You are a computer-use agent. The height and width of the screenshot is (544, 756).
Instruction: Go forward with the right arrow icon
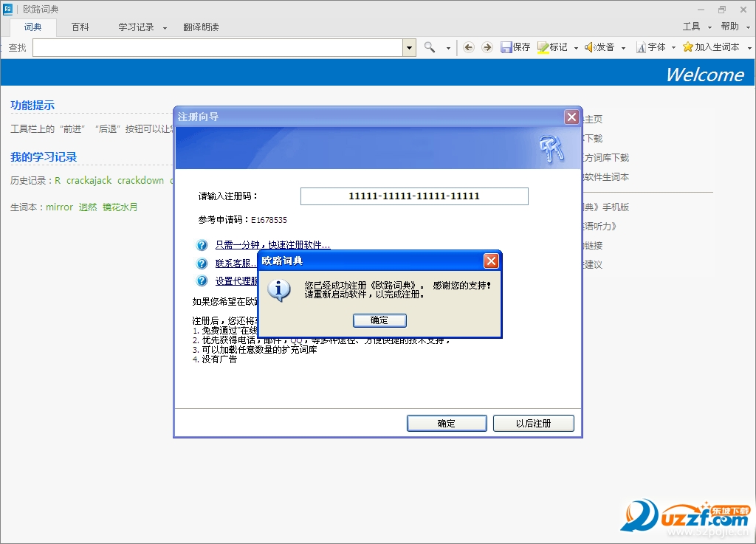click(487, 47)
